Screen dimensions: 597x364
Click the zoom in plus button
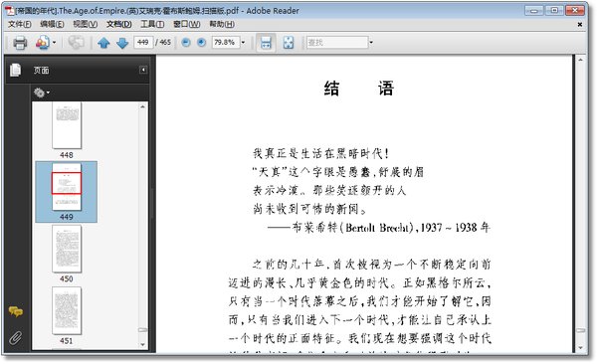(x=201, y=42)
